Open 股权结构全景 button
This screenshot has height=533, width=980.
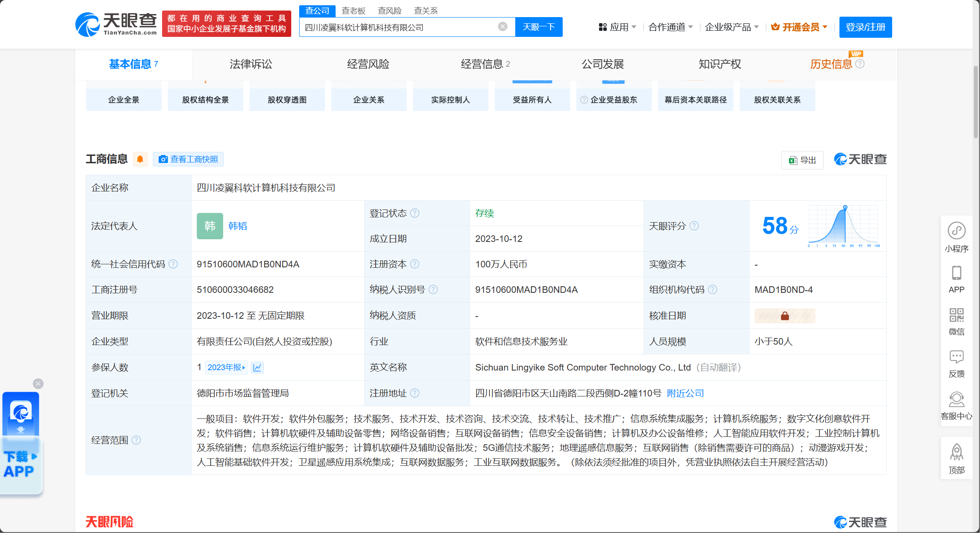pyautogui.click(x=206, y=100)
